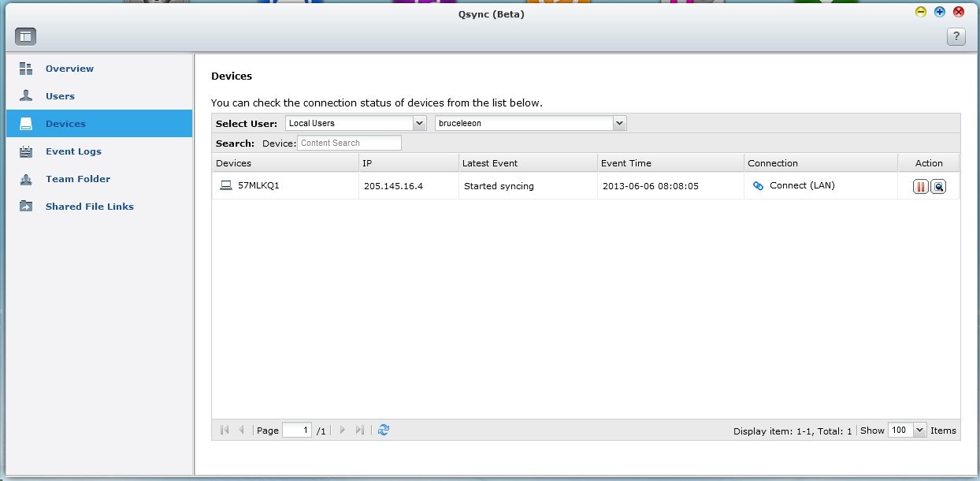The image size is (980, 481).
Task: Open the Shared File Links section
Action: 90,207
